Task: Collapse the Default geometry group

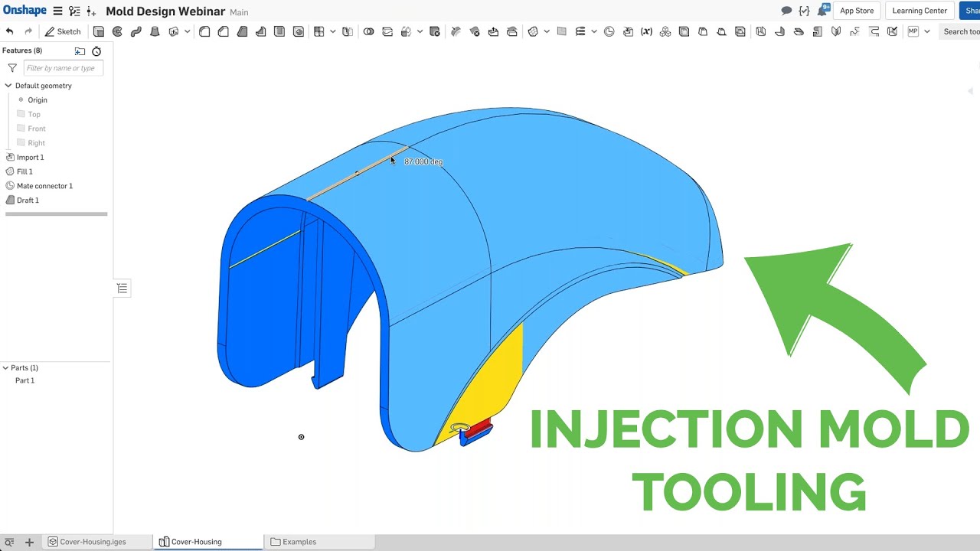Action: [x=8, y=86]
